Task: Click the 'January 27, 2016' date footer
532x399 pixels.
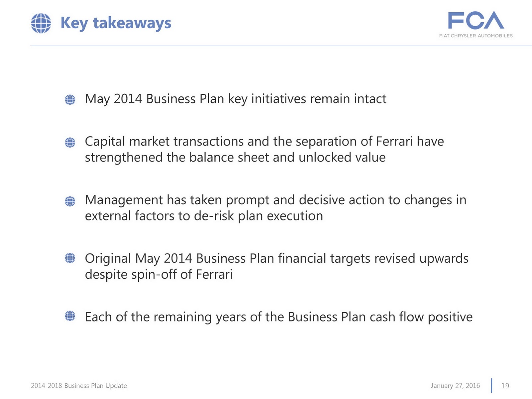Action: click(x=455, y=386)
